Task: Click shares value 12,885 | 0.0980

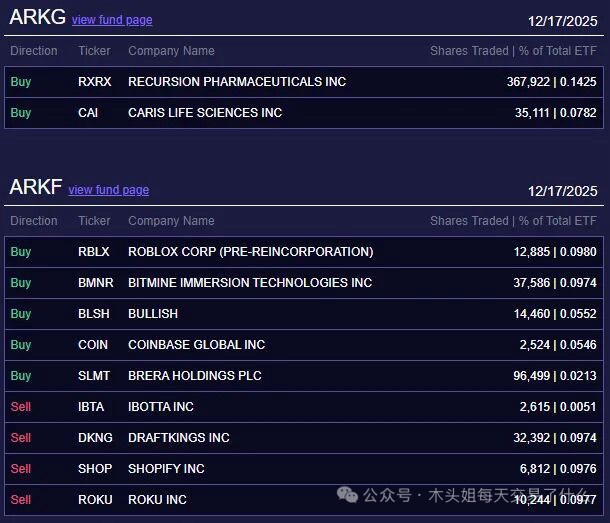Action: pyautogui.click(x=555, y=252)
